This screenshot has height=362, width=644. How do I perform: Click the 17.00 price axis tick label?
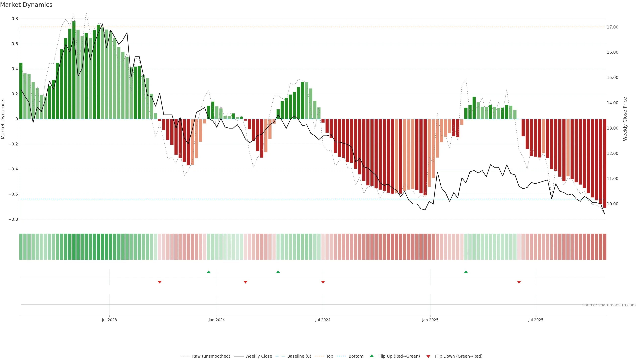[612, 27]
